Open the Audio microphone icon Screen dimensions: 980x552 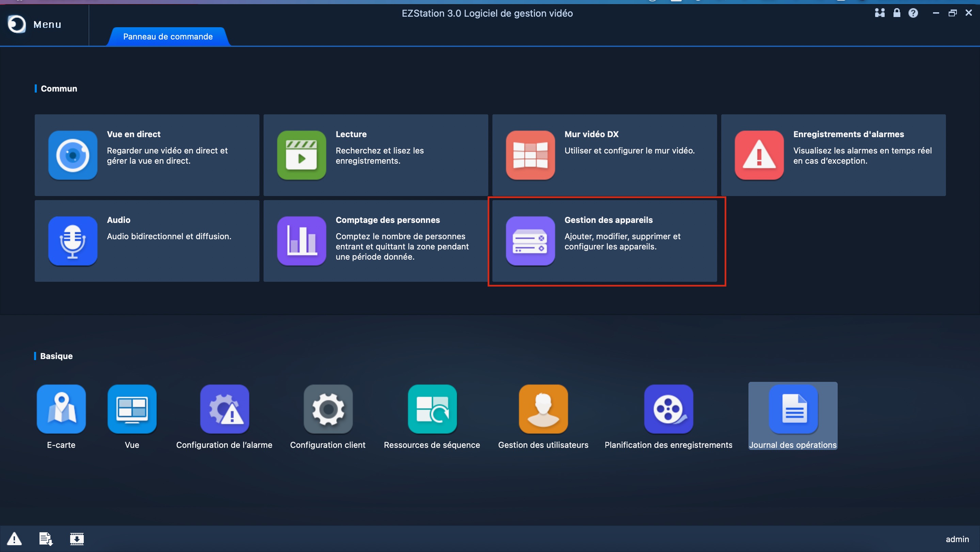pos(73,241)
